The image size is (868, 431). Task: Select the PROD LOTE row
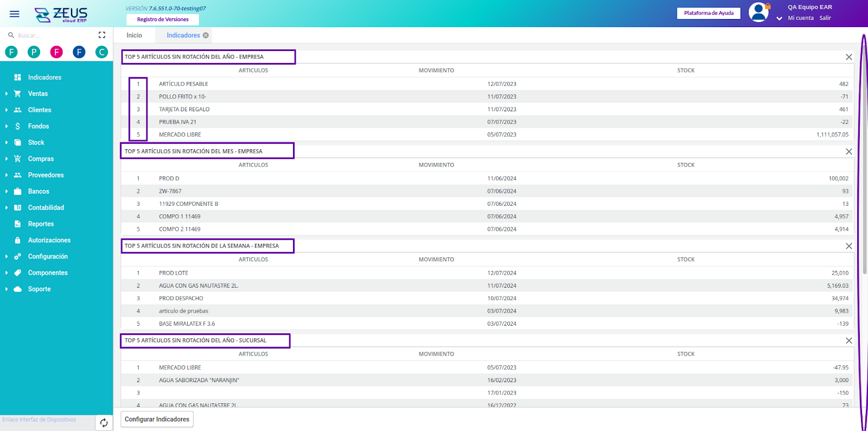coord(487,273)
